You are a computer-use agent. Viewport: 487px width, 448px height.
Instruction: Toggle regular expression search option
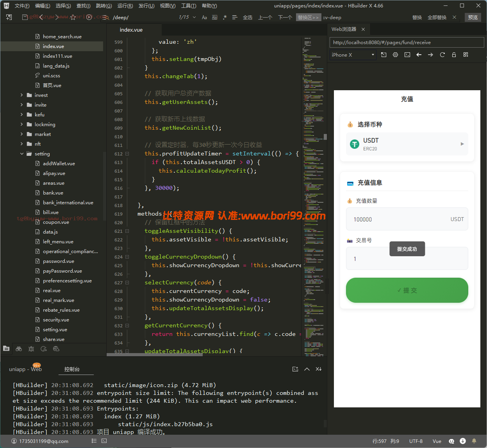[225, 17]
